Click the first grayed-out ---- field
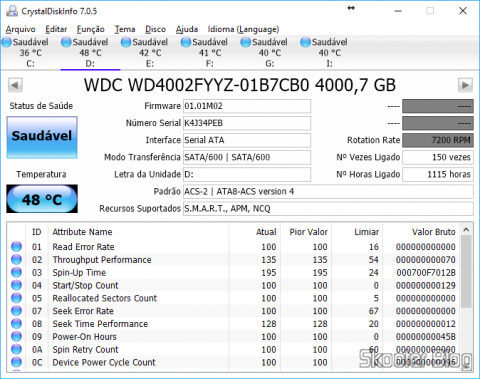 [x=438, y=106]
